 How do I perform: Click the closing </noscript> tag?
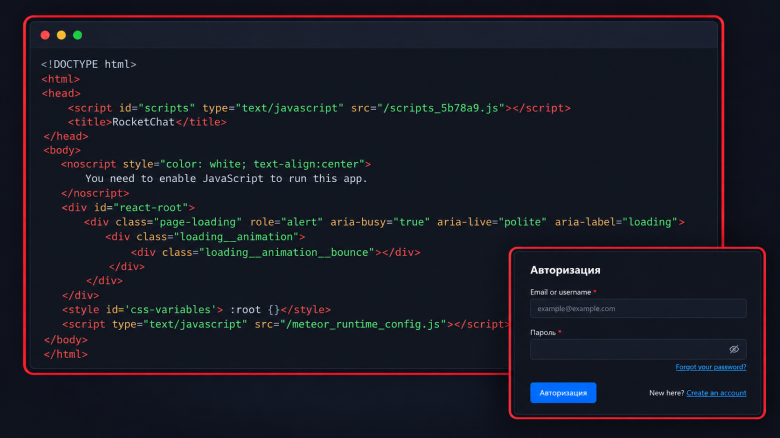(x=95, y=193)
